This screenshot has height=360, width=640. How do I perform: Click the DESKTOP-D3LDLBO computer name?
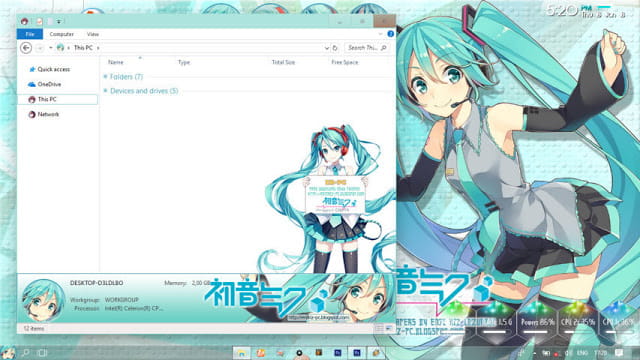(96, 283)
